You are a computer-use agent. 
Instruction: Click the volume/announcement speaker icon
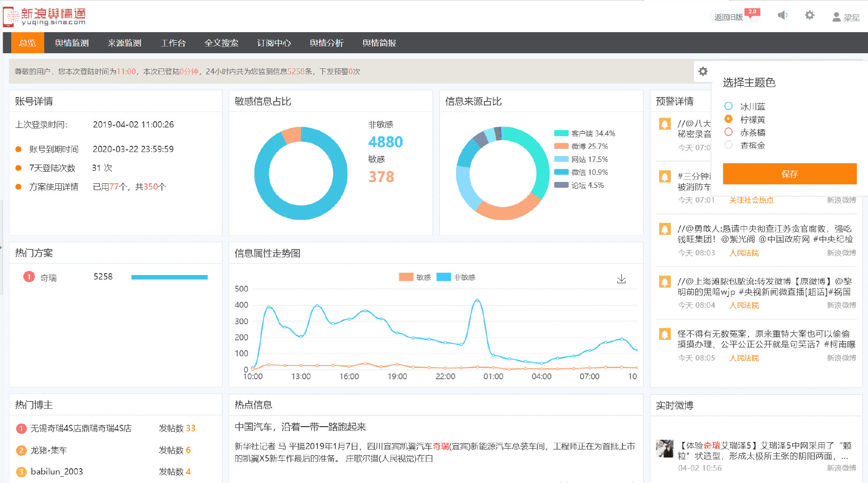pyautogui.click(x=782, y=15)
